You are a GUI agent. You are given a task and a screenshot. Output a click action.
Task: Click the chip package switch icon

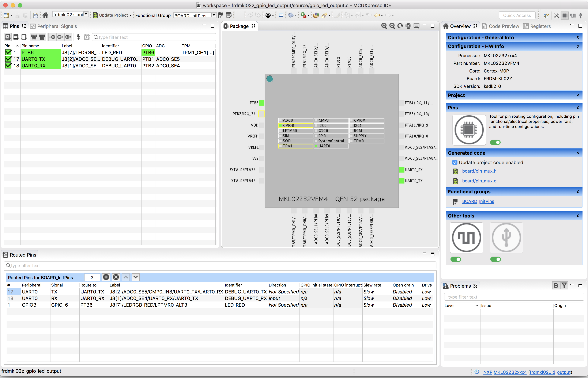(x=408, y=26)
